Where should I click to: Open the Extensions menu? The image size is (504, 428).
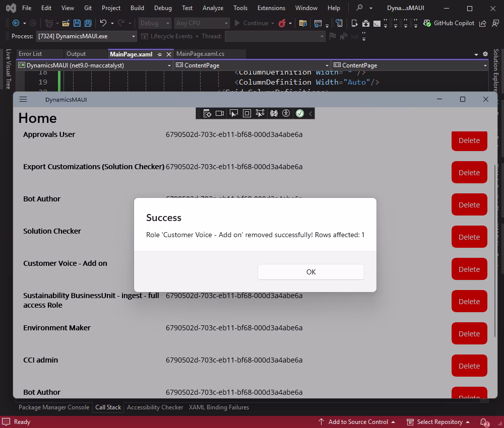pos(271,8)
